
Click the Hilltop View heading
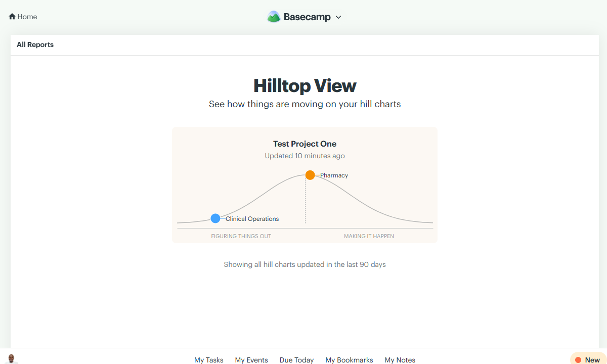point(305,85)
